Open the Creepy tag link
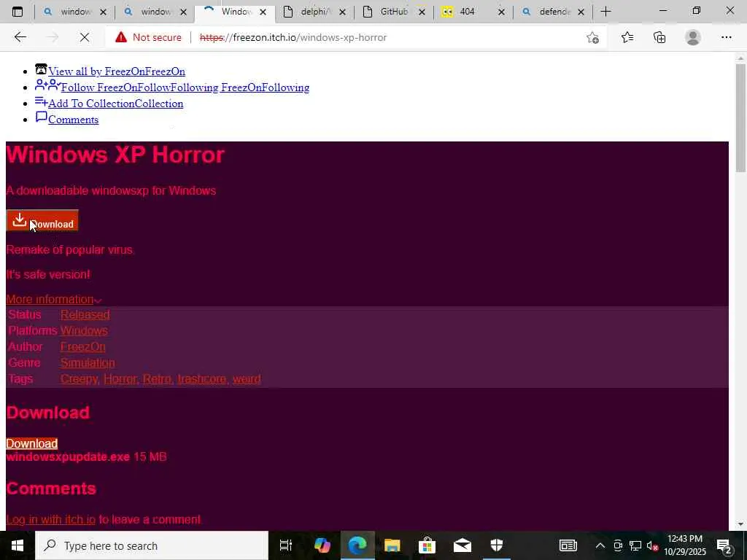Screen dimensions: 747x560 point(79,379)
